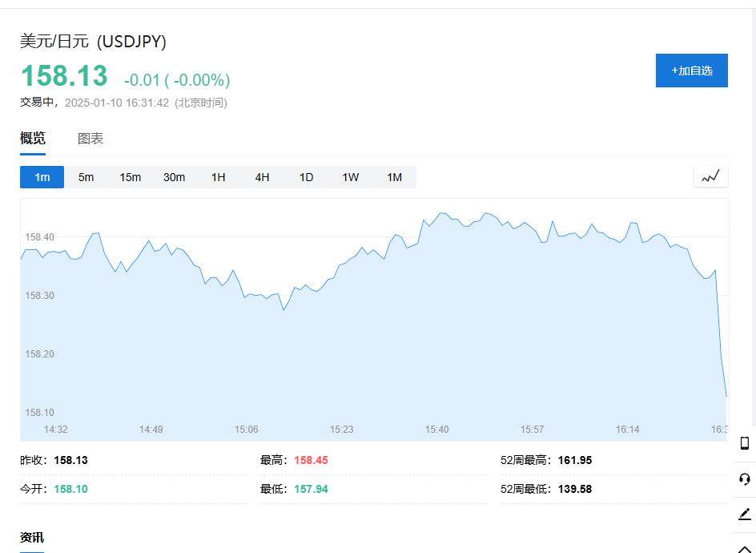
Task: Switch to the 1D daily interval
Action: click(306, 177)
